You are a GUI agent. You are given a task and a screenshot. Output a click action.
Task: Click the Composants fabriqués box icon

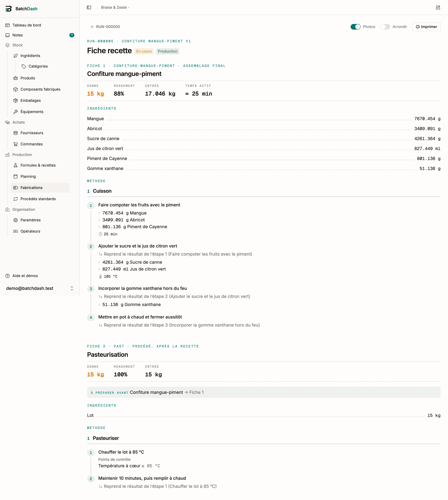[16, 89]
